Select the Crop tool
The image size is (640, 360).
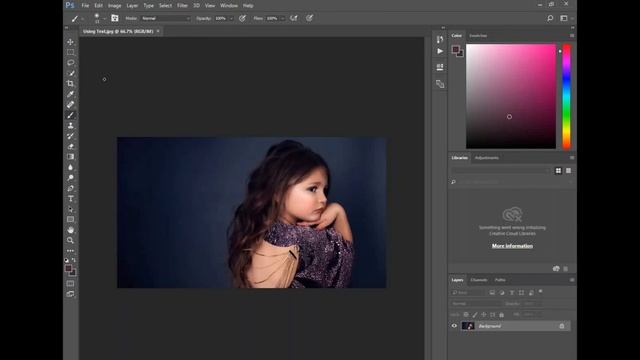70,84
